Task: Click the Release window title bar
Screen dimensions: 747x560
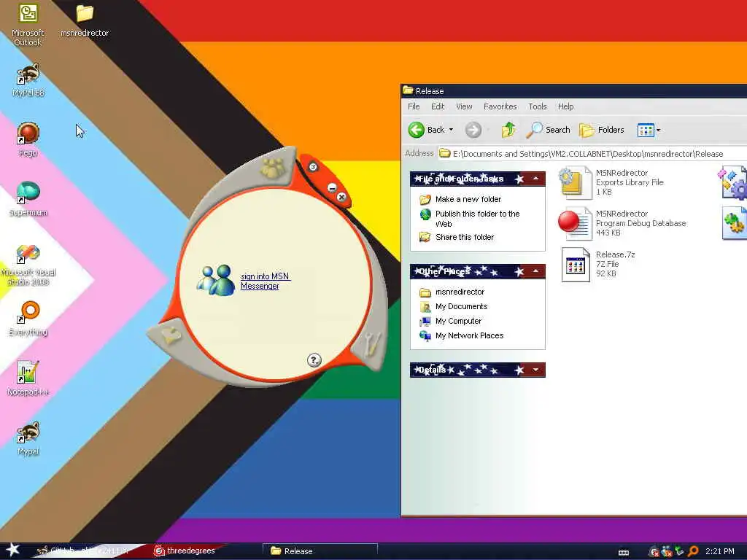Action: [x=573, y=90]
